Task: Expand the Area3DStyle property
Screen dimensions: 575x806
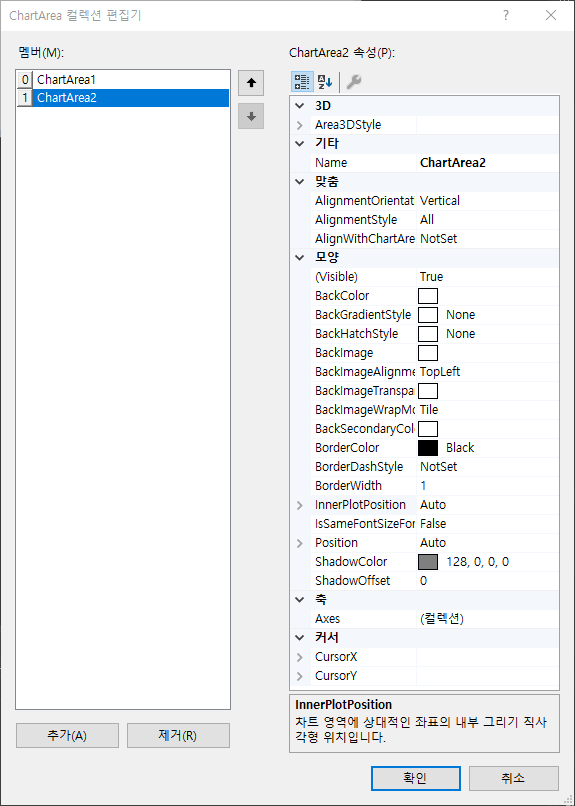Action: [300, 125]
